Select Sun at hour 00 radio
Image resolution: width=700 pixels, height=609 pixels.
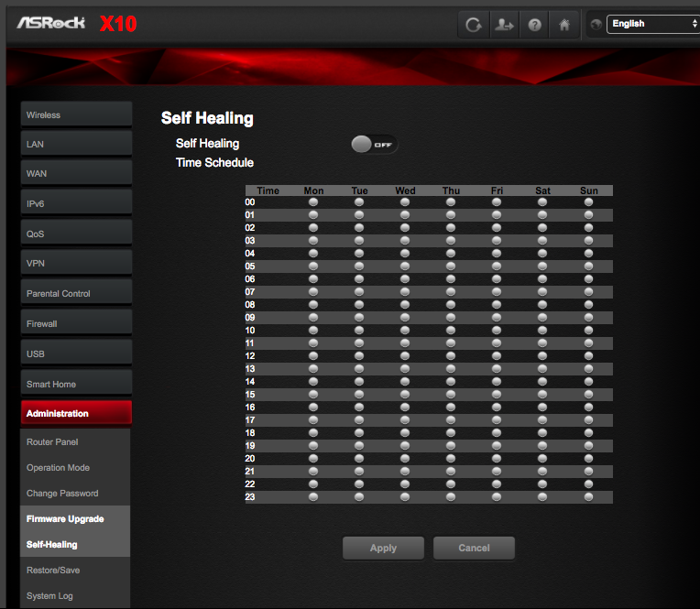pos(589,202)
